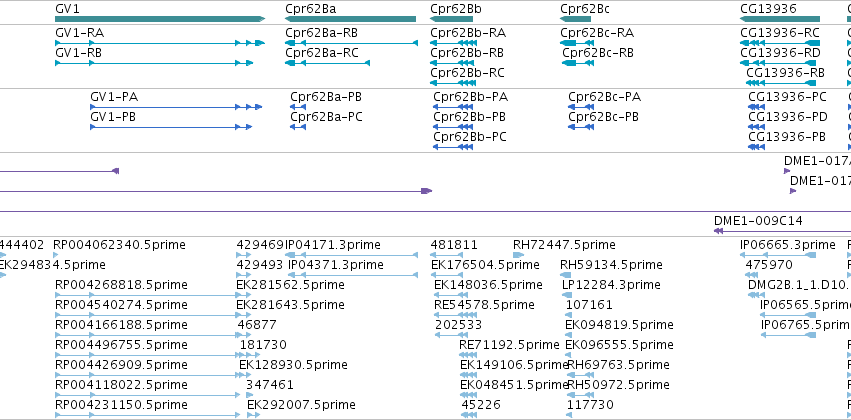The height and width of the screenshot is (420, 851).
Task: Select EST RE54578.5prime
Action: click(485, 305)
